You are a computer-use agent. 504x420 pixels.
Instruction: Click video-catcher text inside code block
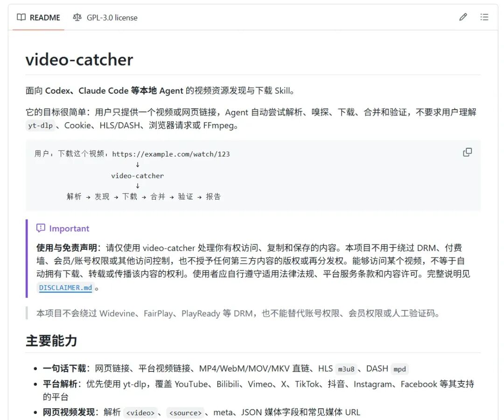pyautogui.click(x=138, y=176)
